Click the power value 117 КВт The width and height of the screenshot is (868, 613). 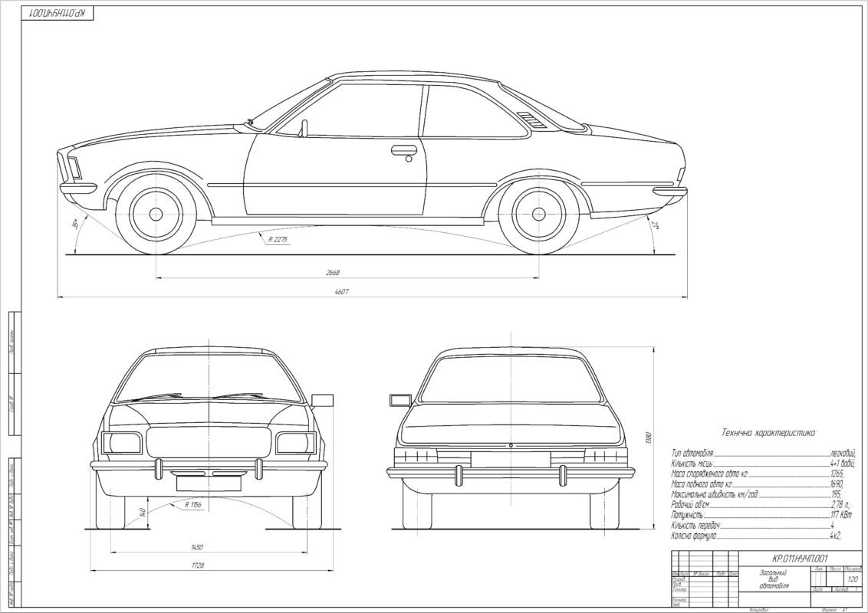coord(841,515)
